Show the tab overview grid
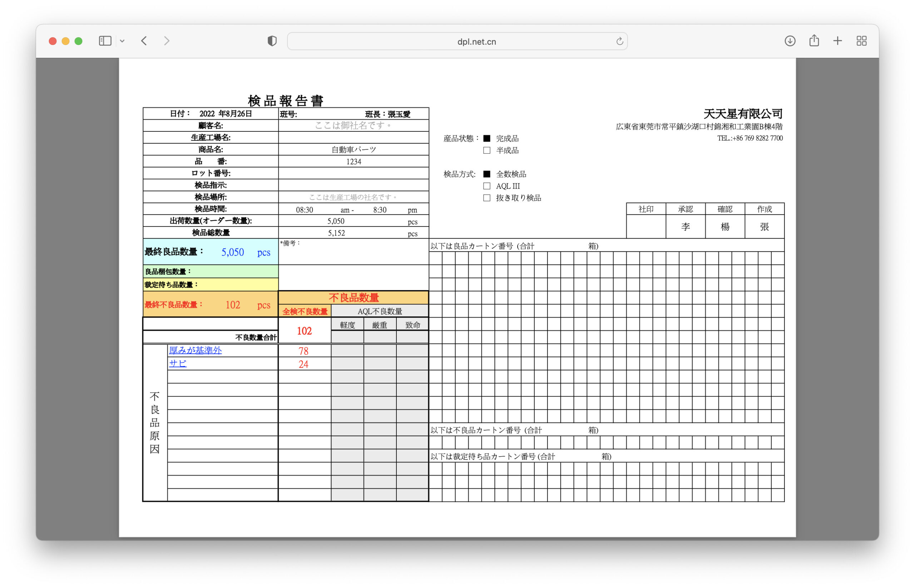 point(861,41)
